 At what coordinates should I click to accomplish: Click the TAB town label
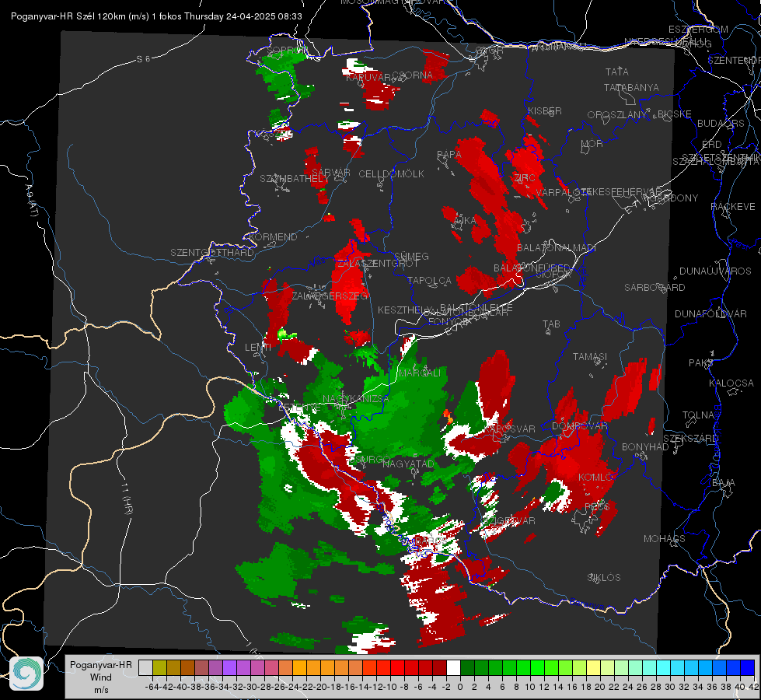[x=551, y=324]
